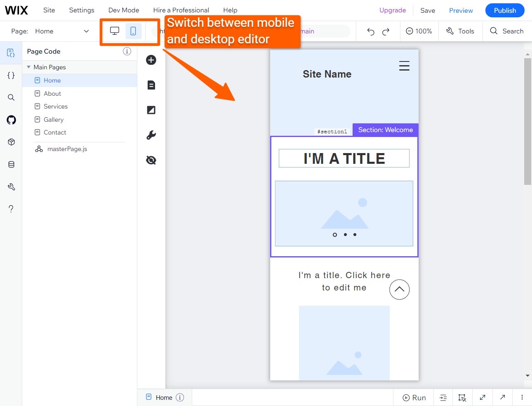Switch to the desktop editor view
Screen dimensions: 532x406
tap(114, 31)
